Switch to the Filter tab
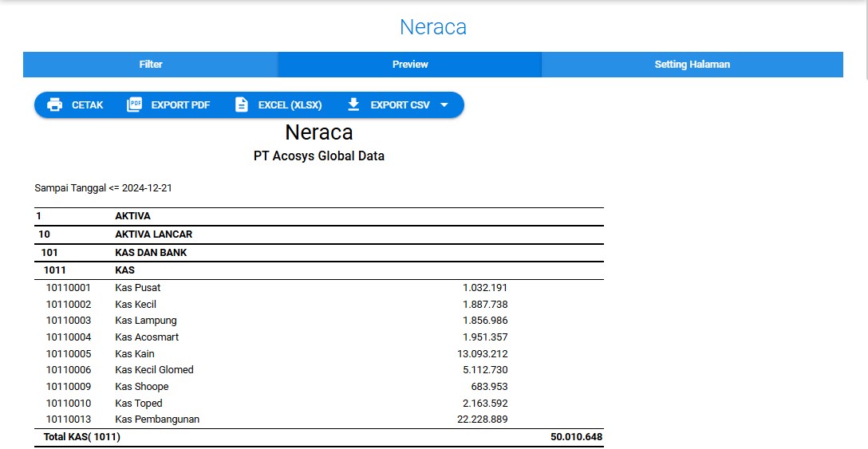The width and height of the screenshot is (868, 449). point(151,65)
